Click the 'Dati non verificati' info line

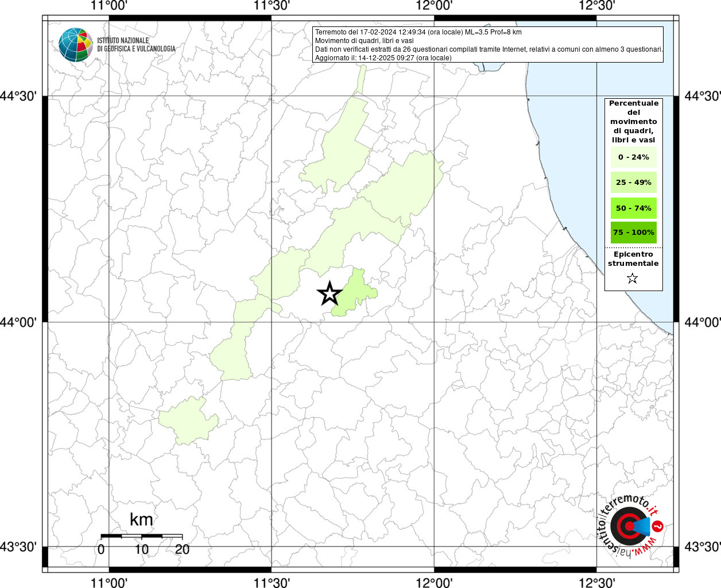(489, 49)
